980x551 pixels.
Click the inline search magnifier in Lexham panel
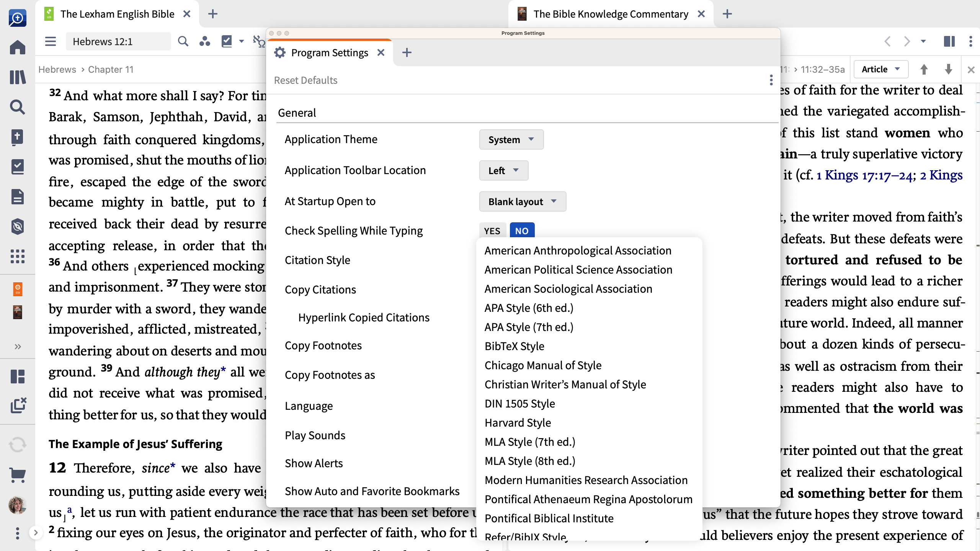183,41
